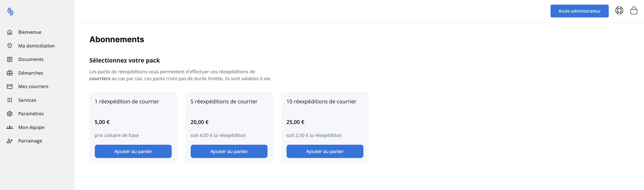644x190 pixels.
Task: Go to Mes courriers menu item
Action: pyautogui.click(x=33, y=86)
